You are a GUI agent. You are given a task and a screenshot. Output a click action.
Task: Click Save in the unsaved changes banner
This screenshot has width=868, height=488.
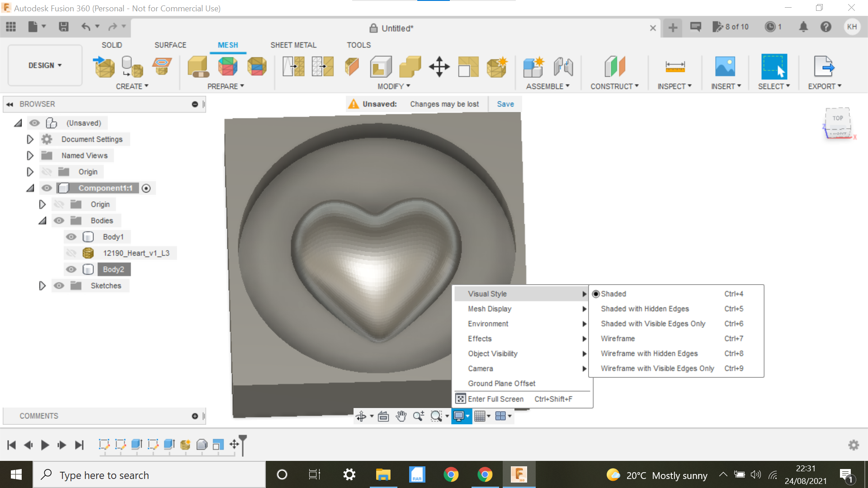click(x=505, y=103)
